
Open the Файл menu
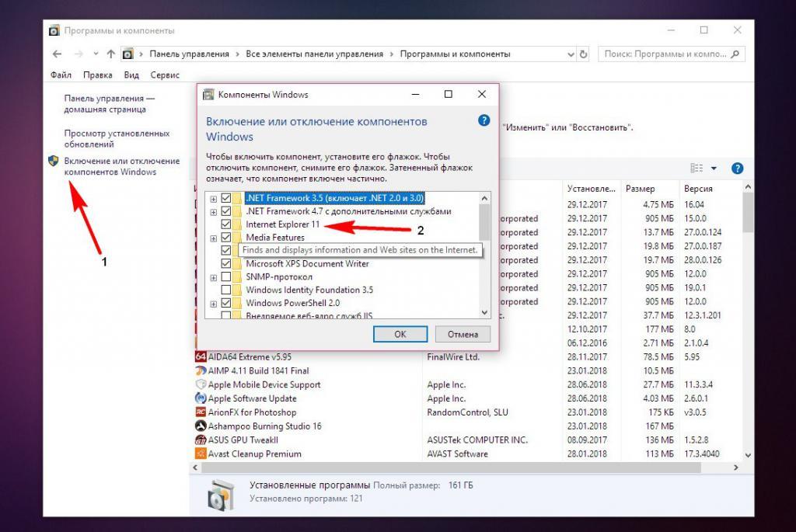coord(61,75)
